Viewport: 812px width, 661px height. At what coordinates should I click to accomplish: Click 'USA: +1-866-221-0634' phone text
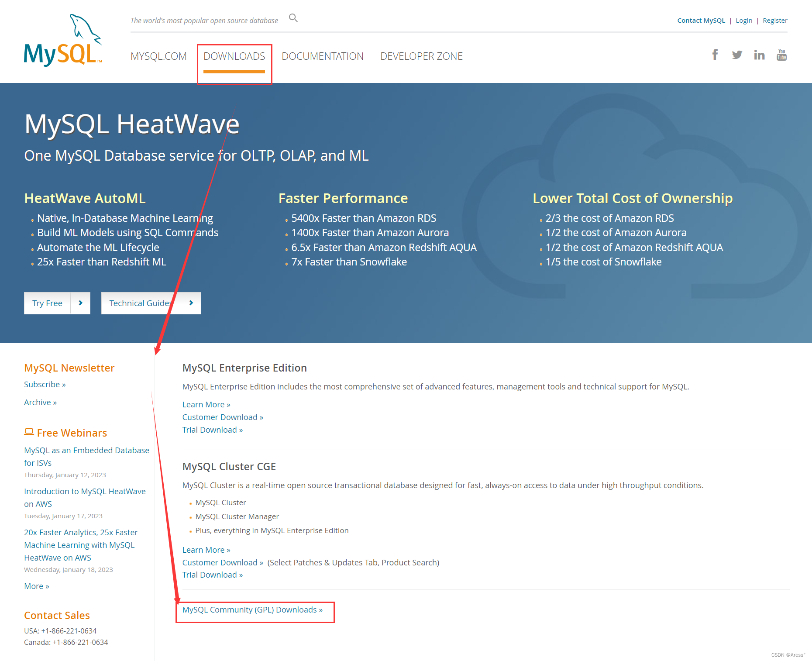pos(60,631)
